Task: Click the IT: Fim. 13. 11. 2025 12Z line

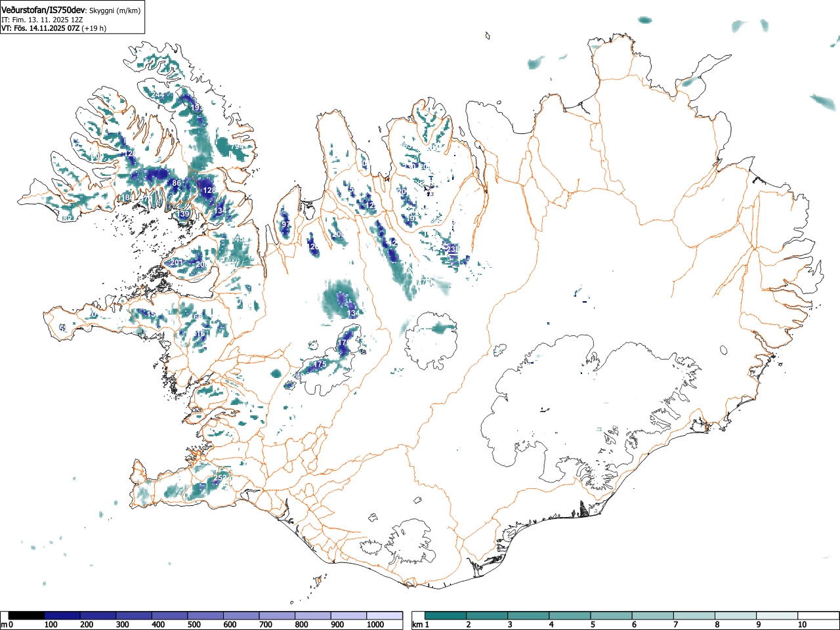Action: coord(42,20)
